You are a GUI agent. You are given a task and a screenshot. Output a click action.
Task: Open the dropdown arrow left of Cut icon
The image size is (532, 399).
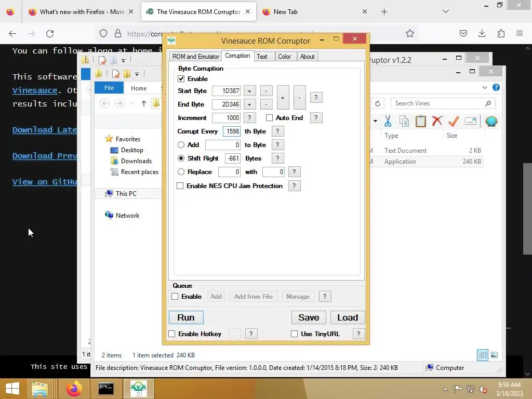pos(375,121)
